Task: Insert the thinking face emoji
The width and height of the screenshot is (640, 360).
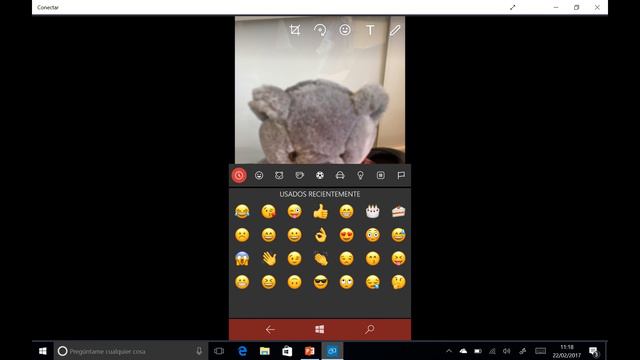Action: (x=398, y=282)
